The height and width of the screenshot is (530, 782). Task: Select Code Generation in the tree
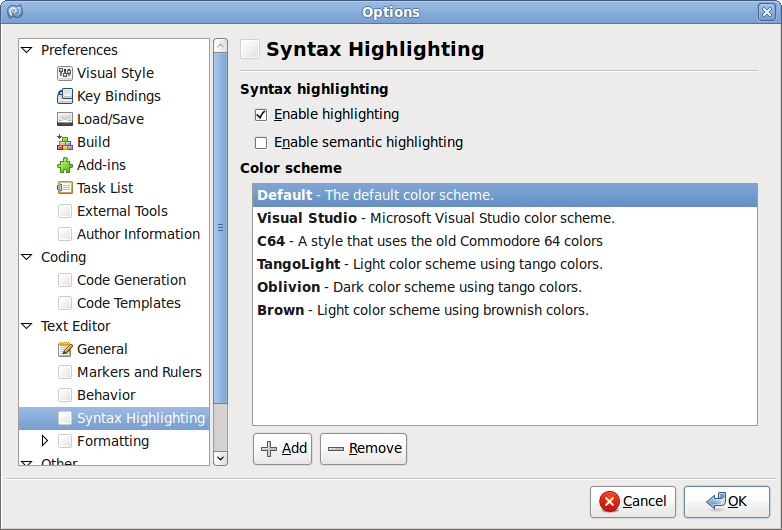pos(131,280)
